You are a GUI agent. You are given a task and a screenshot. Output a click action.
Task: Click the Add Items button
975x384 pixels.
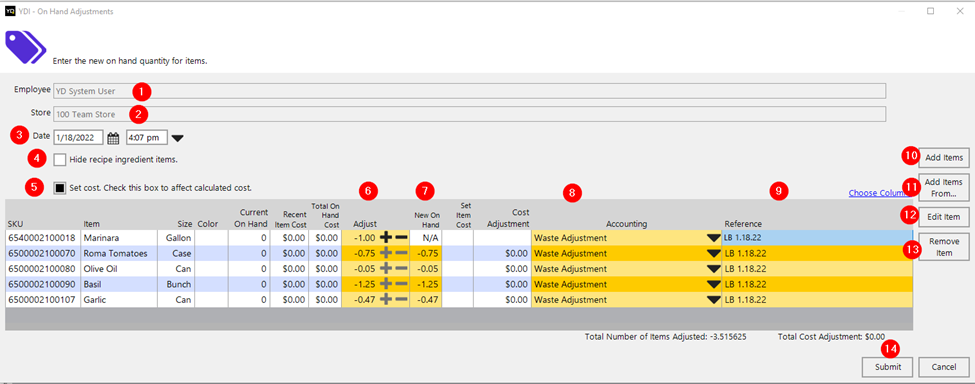click(x=943, y=158)
